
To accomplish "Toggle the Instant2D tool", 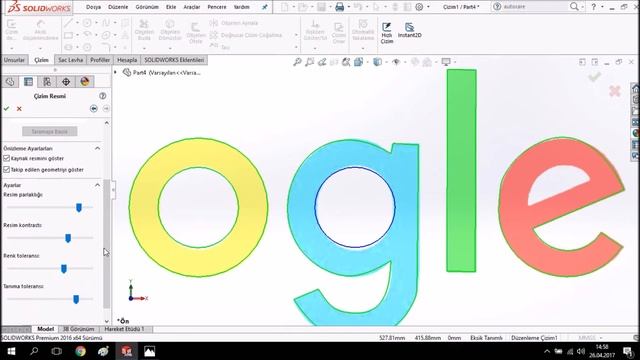I will [x=409, y=31].
